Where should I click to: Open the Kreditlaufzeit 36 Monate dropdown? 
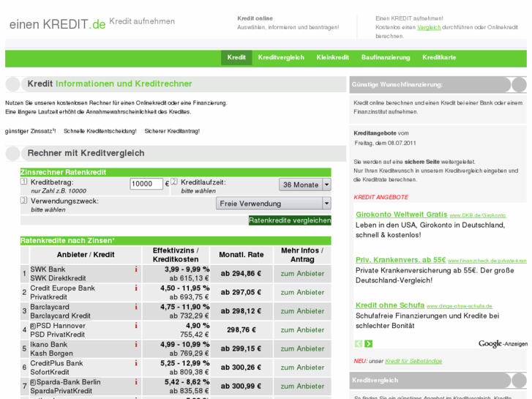point(305,184)
